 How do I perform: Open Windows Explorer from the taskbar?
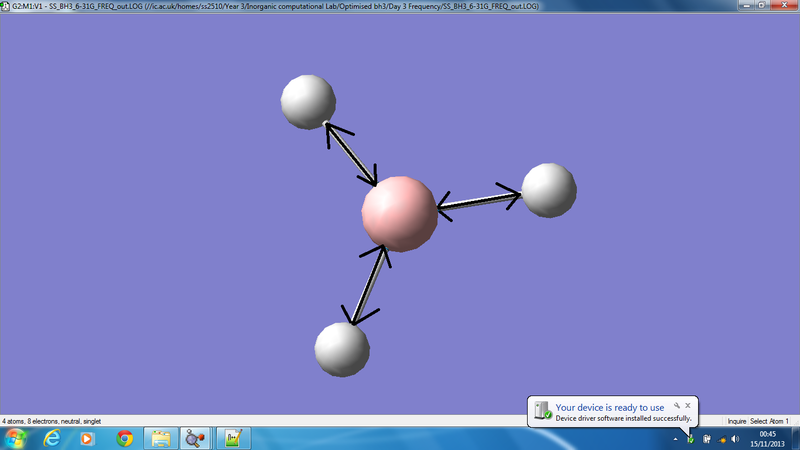[x=161, y=438]
